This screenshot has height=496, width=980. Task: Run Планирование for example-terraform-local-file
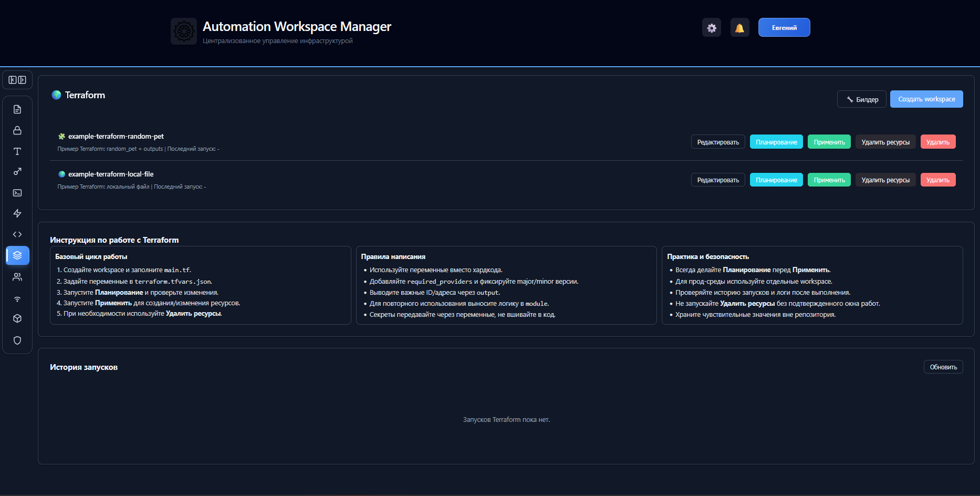tap(776, 180)
